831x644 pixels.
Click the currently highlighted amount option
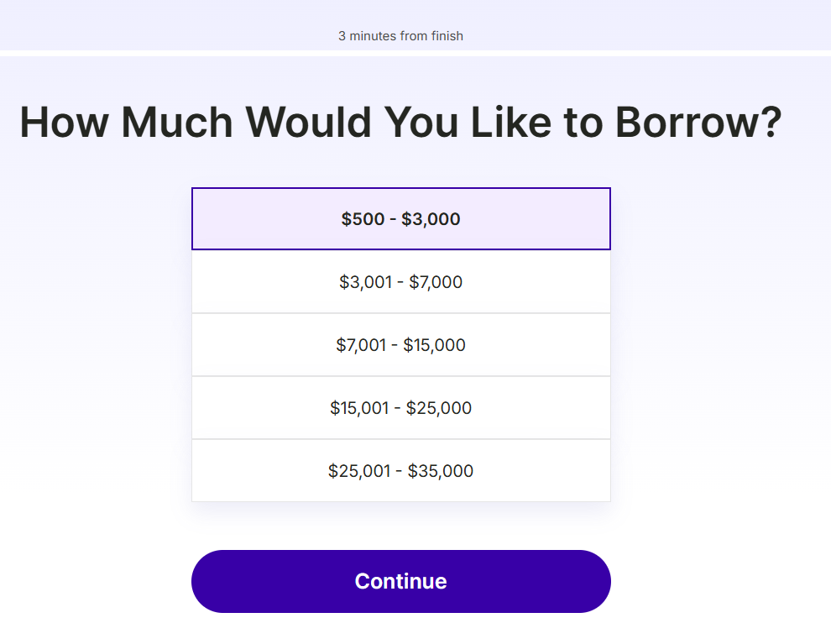[x=400, y=219]
